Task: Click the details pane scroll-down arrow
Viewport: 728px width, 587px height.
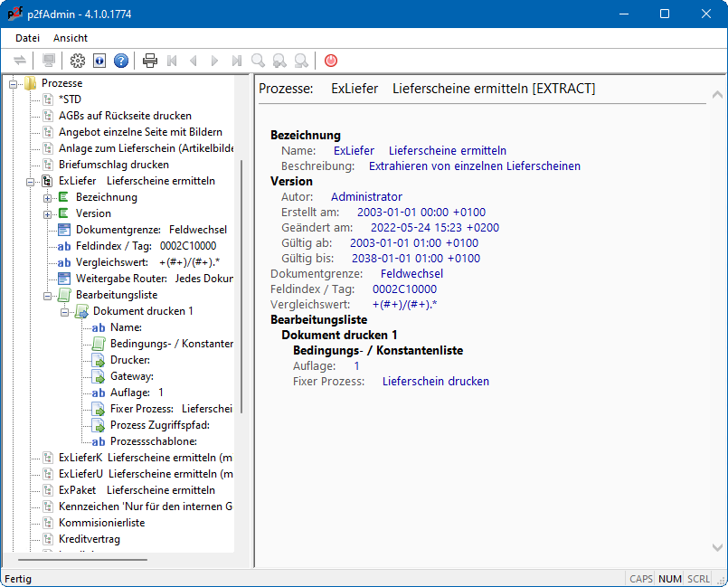Action: click(717, 547)
